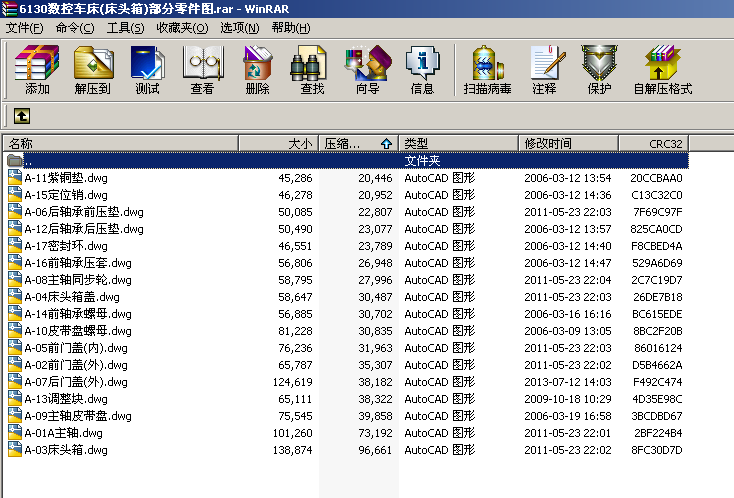
Task: Select the file A-03床头箱.dwg
Action: click(x=66, y=450)
